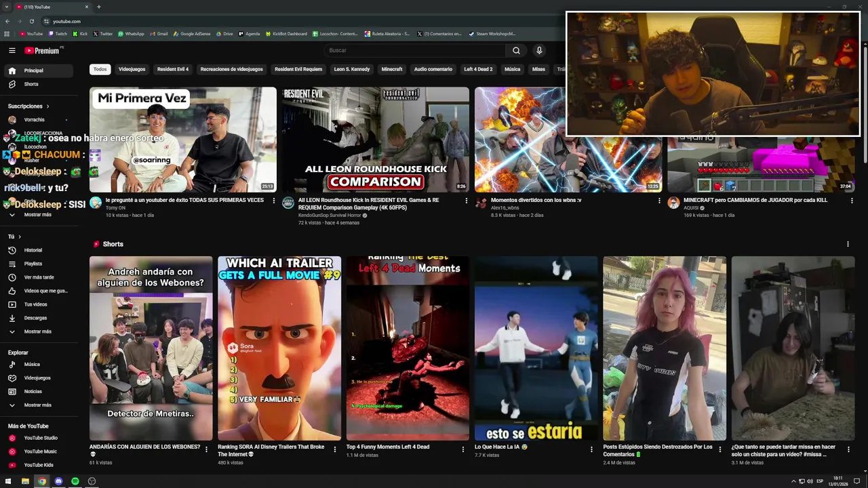Open KickBot Dashboard bookmark
Viewport: 868px width, 488px height.
(x=287, y=33)
